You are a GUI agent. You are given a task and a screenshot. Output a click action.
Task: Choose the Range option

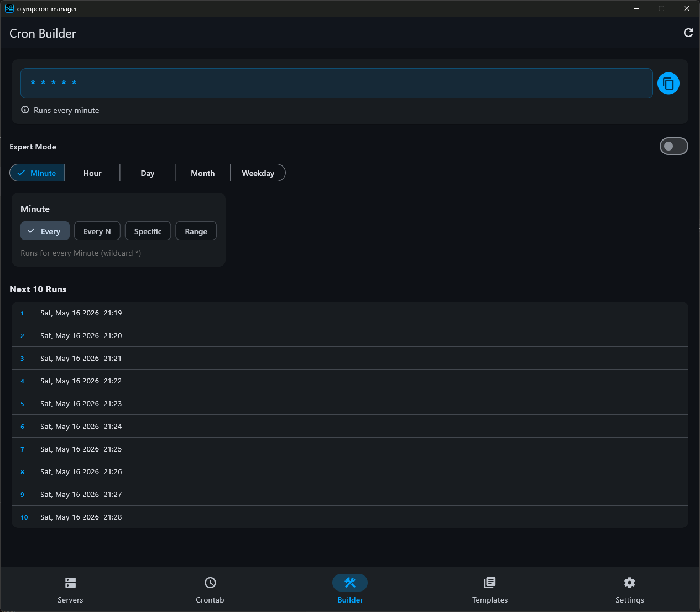[196, 231]
